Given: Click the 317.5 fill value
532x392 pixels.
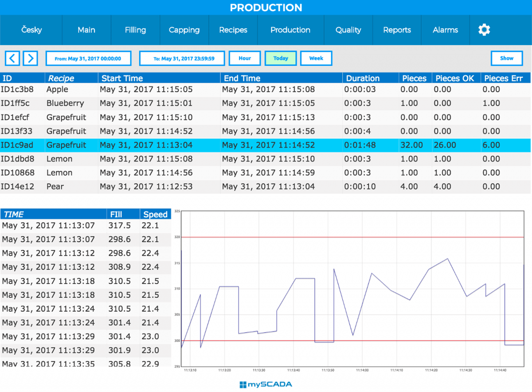Looking at the screenshot, I should (x=120, y=226).
